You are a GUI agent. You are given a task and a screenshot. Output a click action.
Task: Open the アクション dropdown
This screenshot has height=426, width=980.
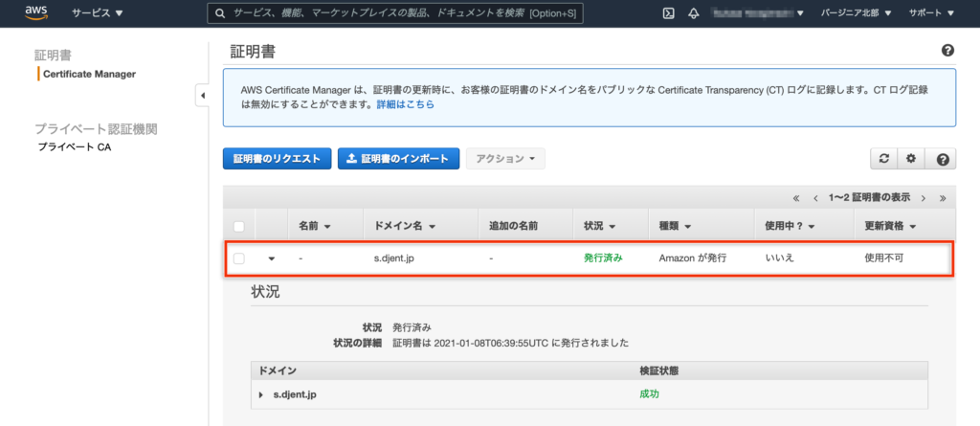tap(505, 159)
